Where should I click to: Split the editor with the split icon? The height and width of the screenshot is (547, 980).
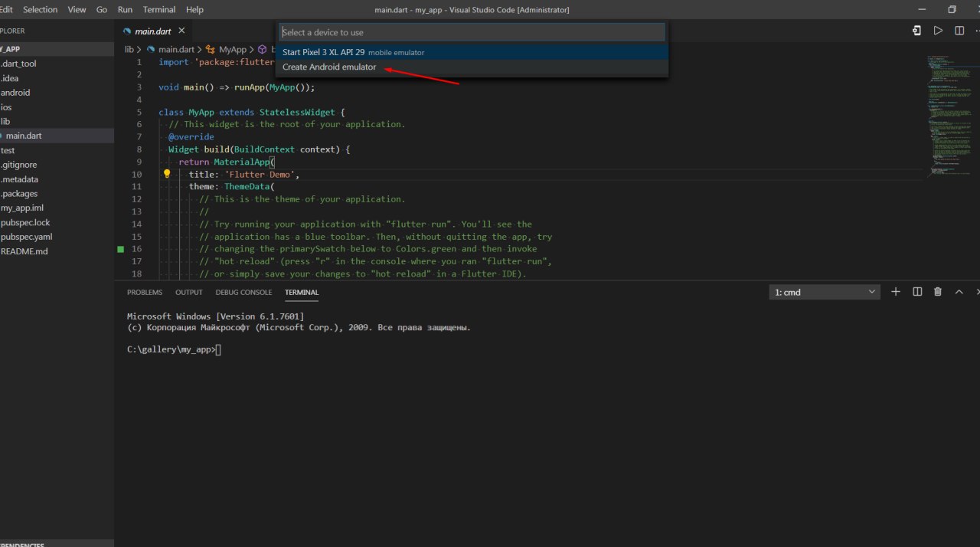959,31
